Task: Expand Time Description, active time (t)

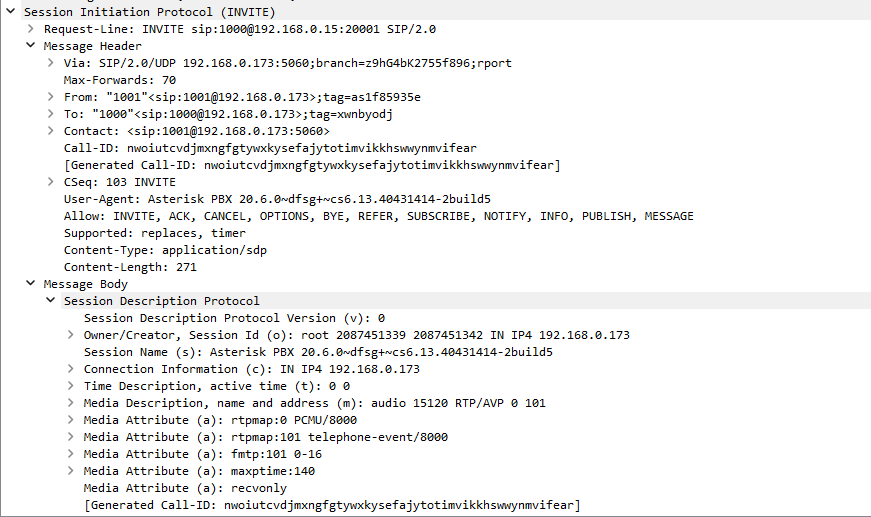Action: tap(71, 385)
